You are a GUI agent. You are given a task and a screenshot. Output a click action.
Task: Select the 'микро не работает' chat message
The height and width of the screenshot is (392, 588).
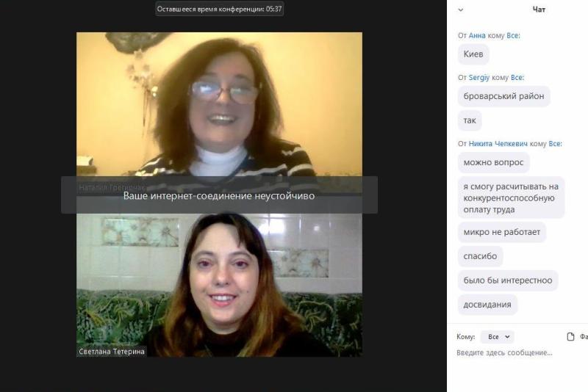click(x=502, y=232)
